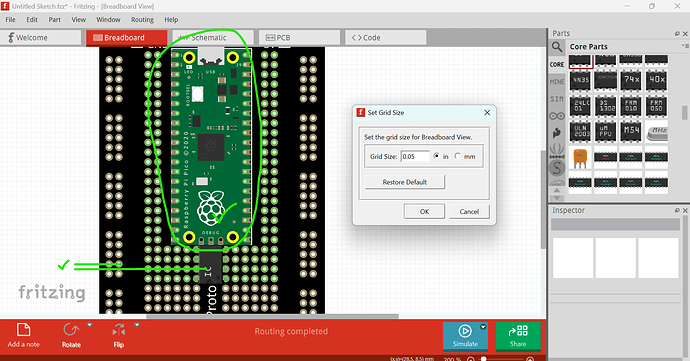Viewport: 690px width, 361px height.
Task: Pick the FRM 010 chip part
Action: pos(631,106)
